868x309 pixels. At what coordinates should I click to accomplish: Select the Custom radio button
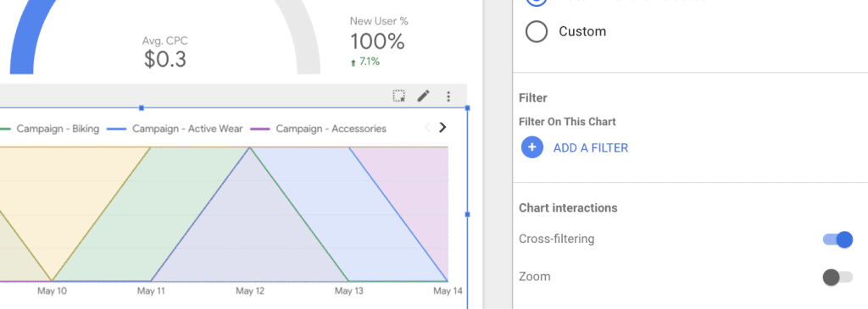(x=537, y=31)
